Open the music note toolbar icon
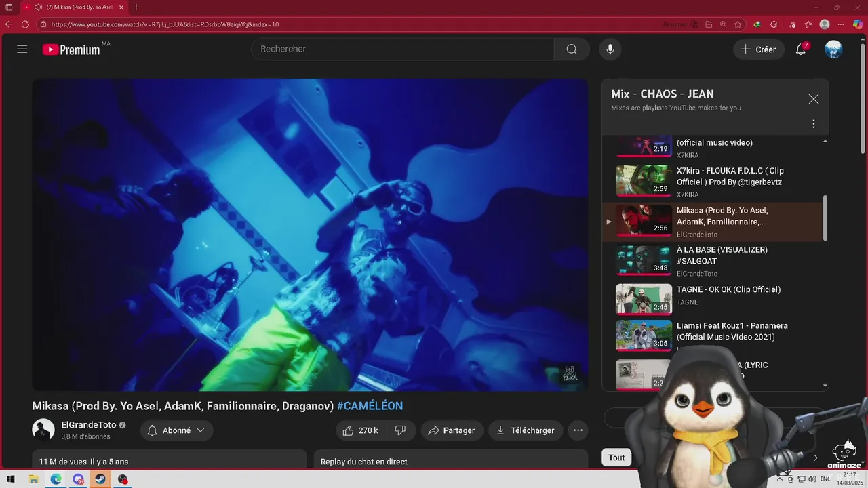The height and width of the screenshot is (488, 868). pos(792,24)
